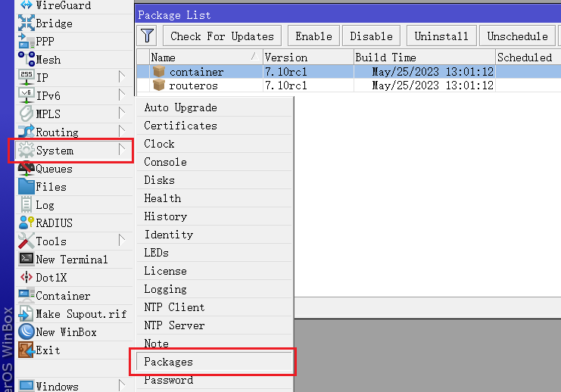The height and width of the screenshot is (392, 561).
Task: Open Bridge via its sidebar icon
Action: point(26,23)
